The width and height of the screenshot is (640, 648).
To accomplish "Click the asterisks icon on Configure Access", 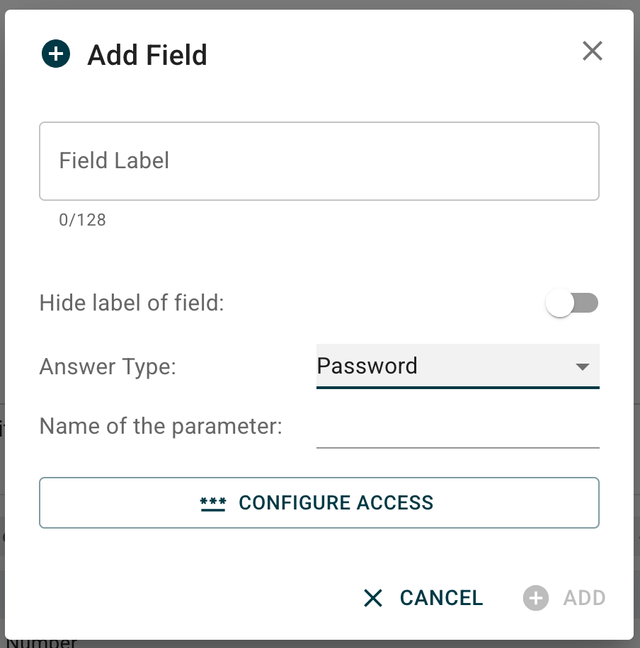I will coord(213,503).
